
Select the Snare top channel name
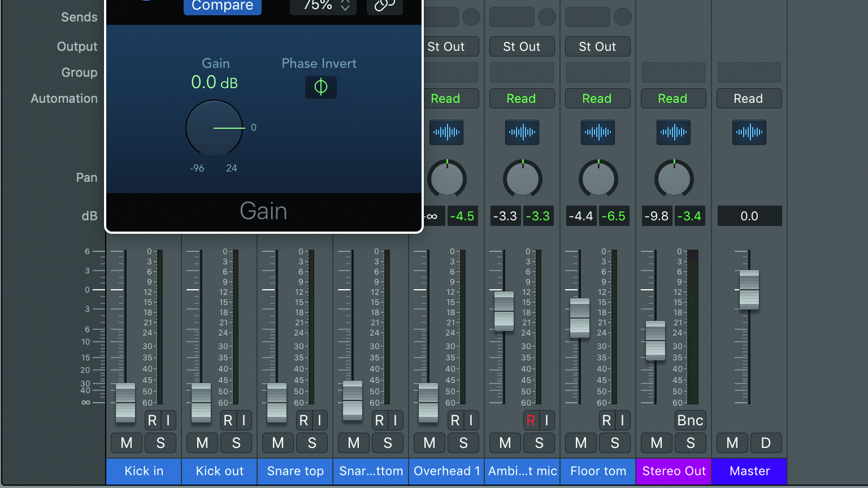tap(296, 471)
